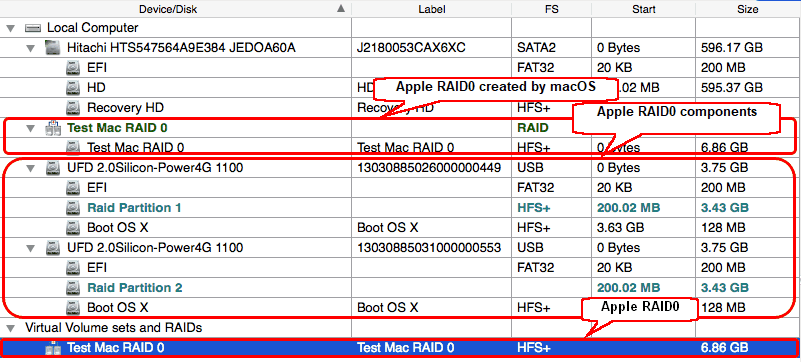Sort by the Start column header
This screenshot has height=362, width=801.
(x=643, y=9)
